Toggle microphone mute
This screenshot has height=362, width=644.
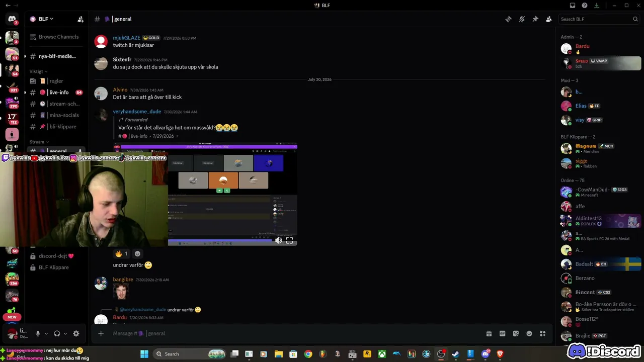pyautogui.click(x=37, y=333)
